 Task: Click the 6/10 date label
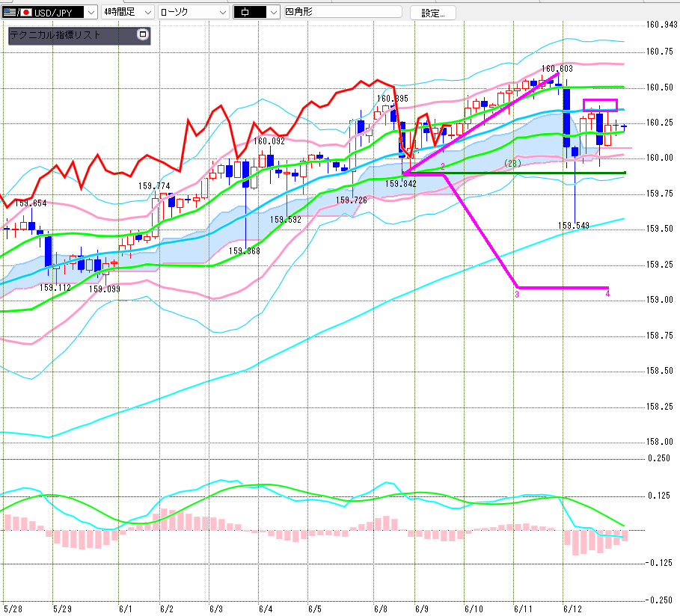(474, 609)
